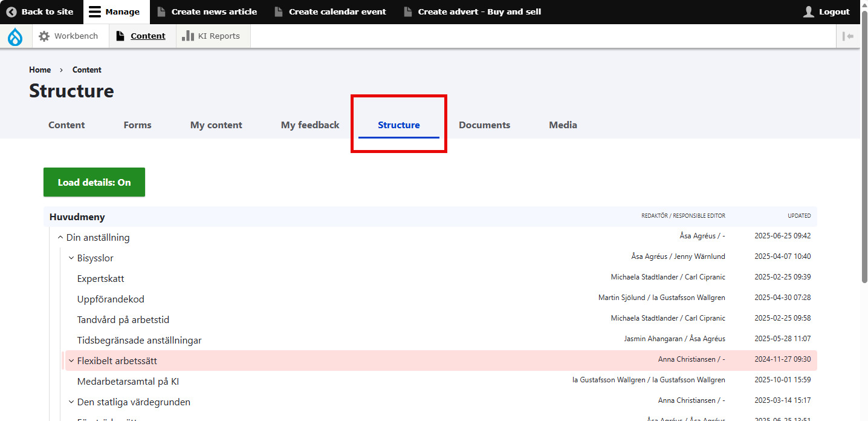
Task: Expand the Flexibelt arbetssätt chevron
Action: (x=71, y=361)
